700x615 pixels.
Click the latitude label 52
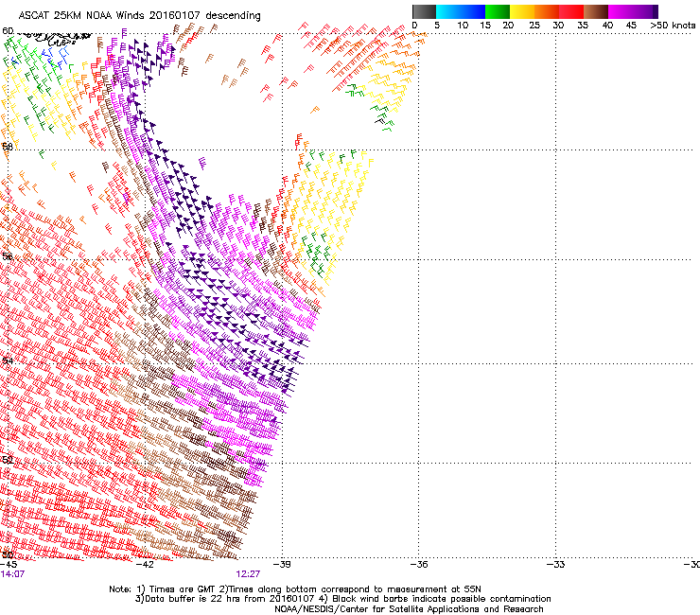pyautogui.click(x=8, y=460)
